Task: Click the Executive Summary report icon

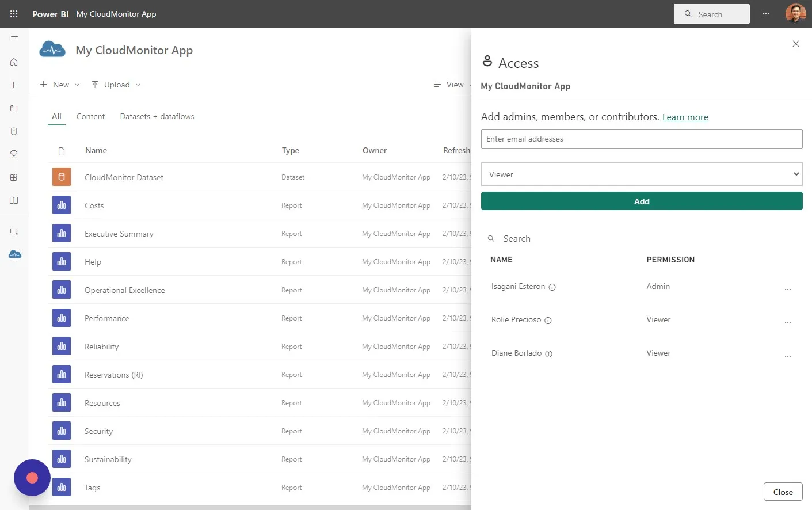Action: [62, 233]
